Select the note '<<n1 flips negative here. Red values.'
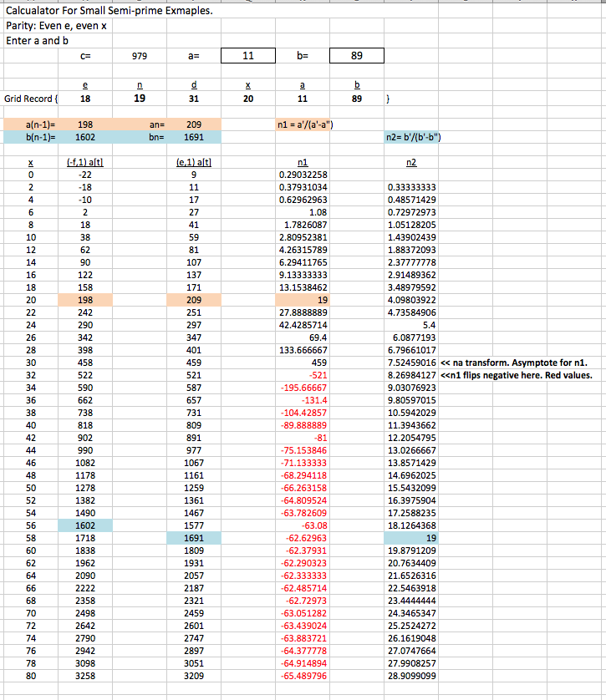 [517, 375]
